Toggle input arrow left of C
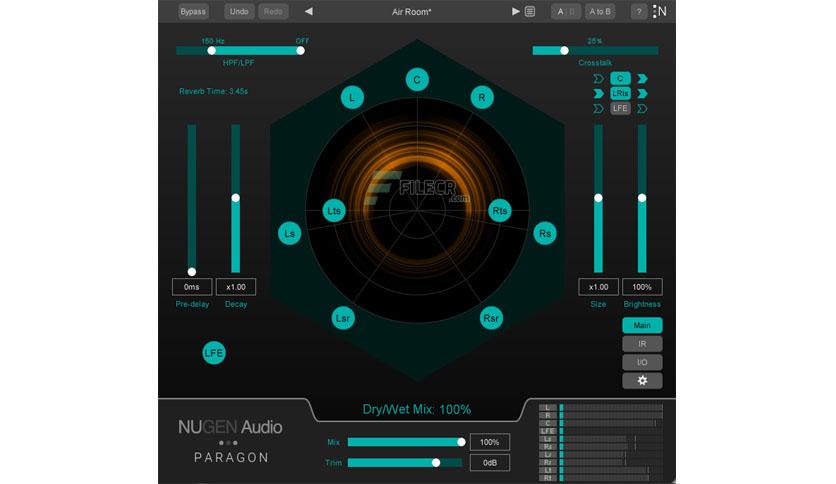 point(598,79)
